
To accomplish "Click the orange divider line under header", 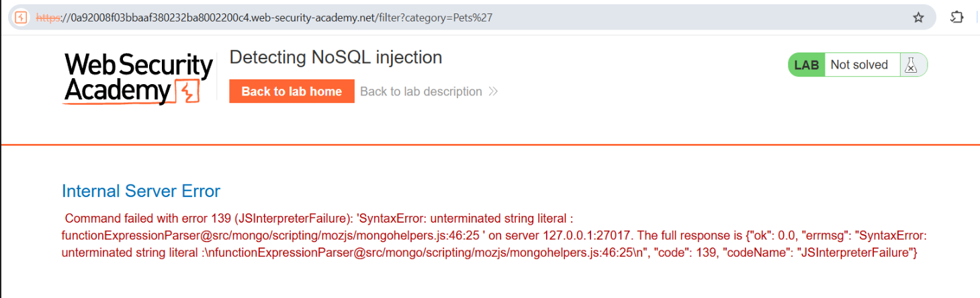I will (x=490, y=145).
